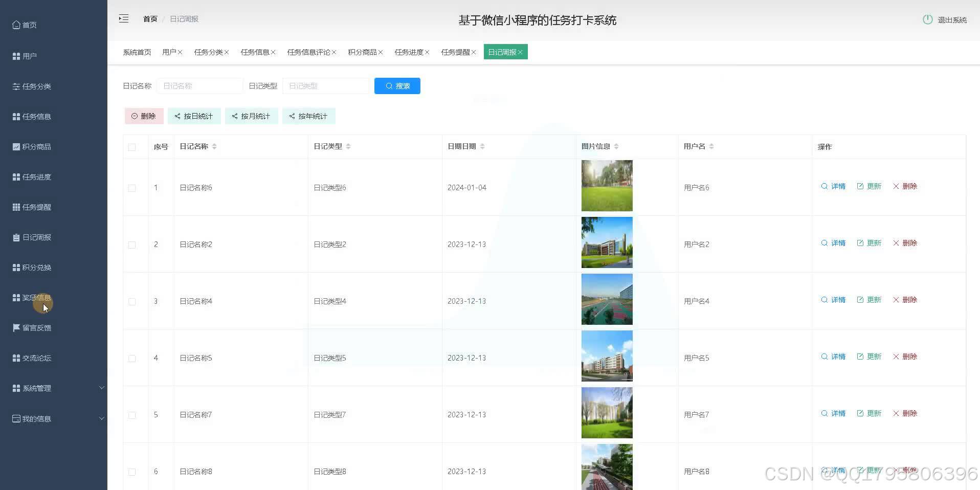
Task: Click the 按日统计 button
Action: tap(194, 116)
